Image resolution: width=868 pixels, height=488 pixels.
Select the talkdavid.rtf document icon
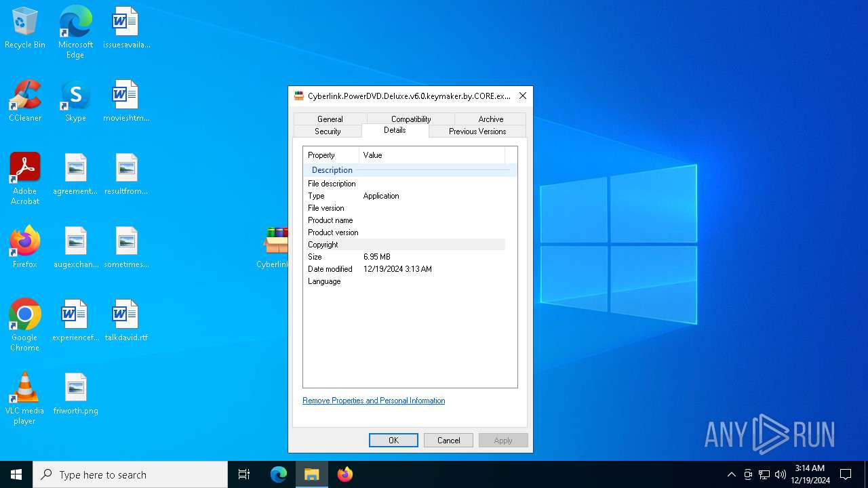(126, 321)
